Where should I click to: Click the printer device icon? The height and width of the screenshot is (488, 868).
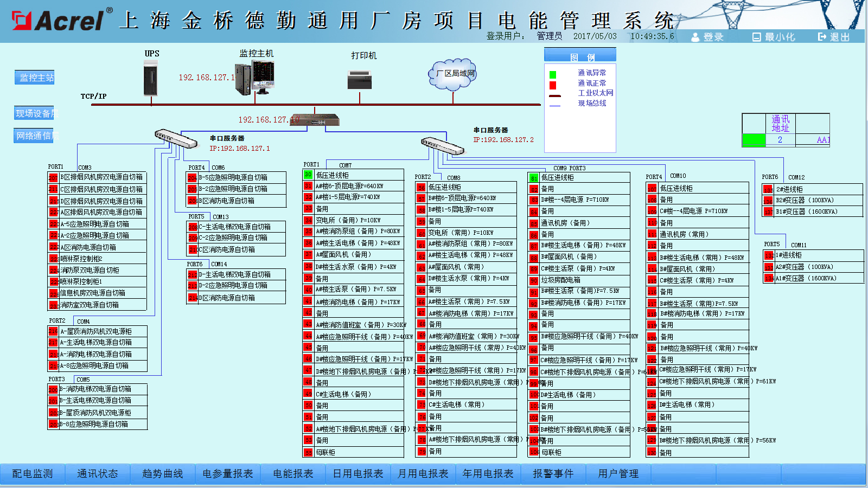359,79
